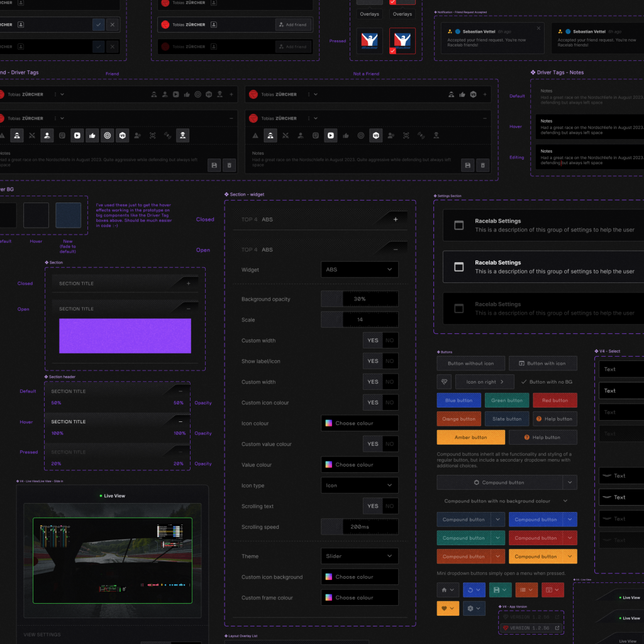Close the Sebastian Vettel friend request notification
The image size is (644, 644).
point(538,28)
